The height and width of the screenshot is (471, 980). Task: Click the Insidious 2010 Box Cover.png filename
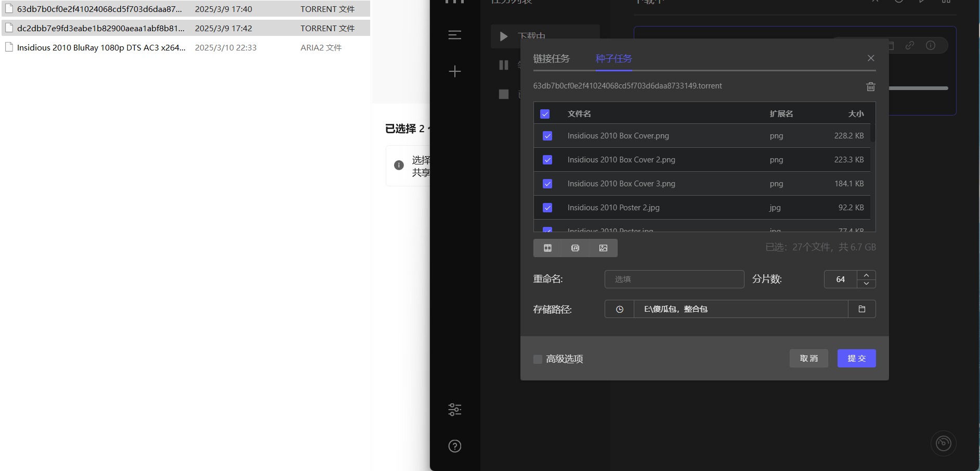[618, 136]
